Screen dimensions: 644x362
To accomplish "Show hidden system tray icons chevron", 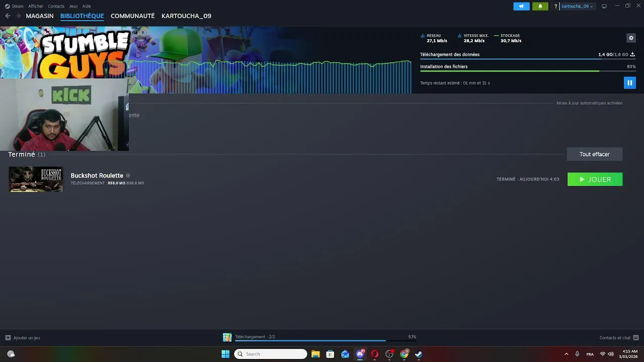I will coord(567,354).
